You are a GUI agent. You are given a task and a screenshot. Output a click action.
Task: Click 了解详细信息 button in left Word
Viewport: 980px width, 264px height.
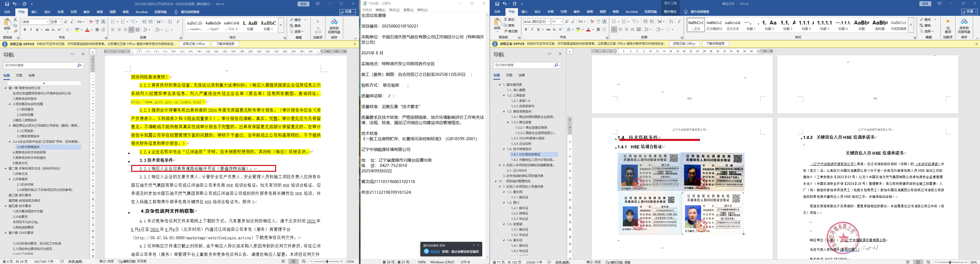point(226,44)
